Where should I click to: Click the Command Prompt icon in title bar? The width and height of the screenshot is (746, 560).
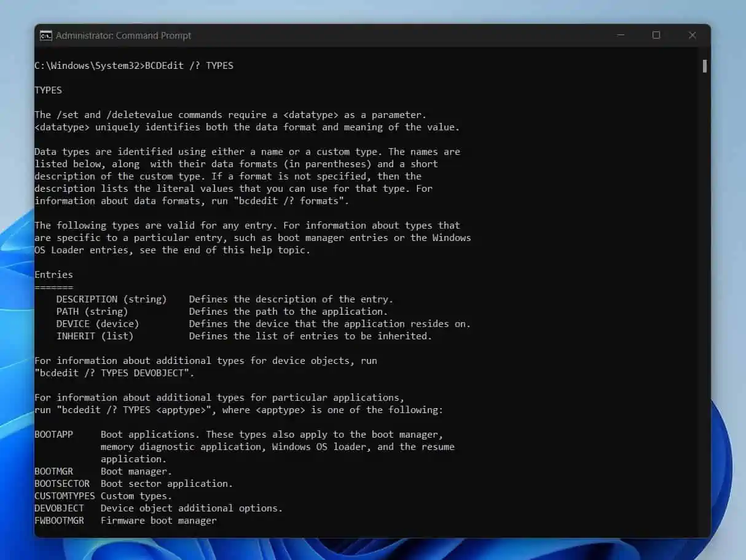pos(45,36)
